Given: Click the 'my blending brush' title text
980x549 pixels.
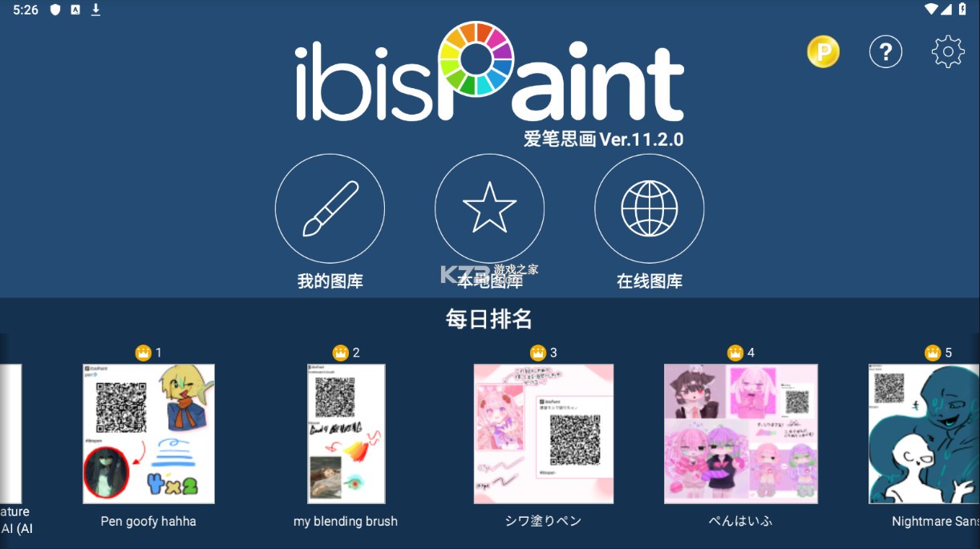Looking at the screenshot, I should click(x=346, y=521).
